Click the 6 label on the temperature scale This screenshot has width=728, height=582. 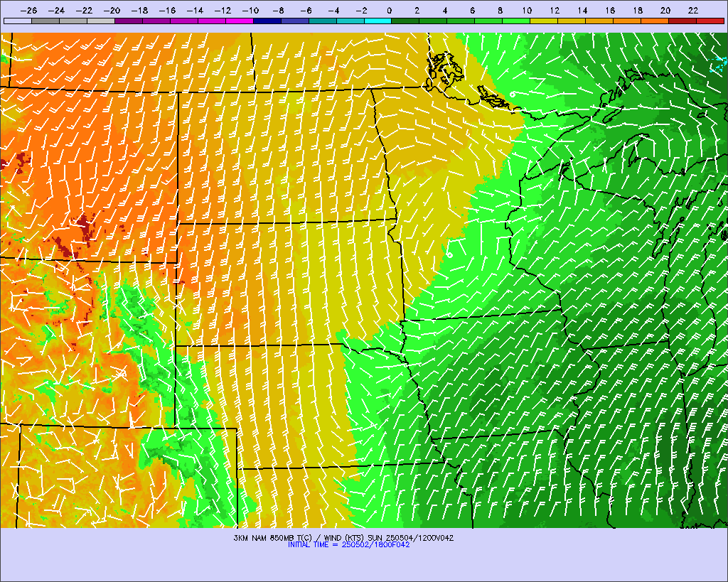click(472, 11)
